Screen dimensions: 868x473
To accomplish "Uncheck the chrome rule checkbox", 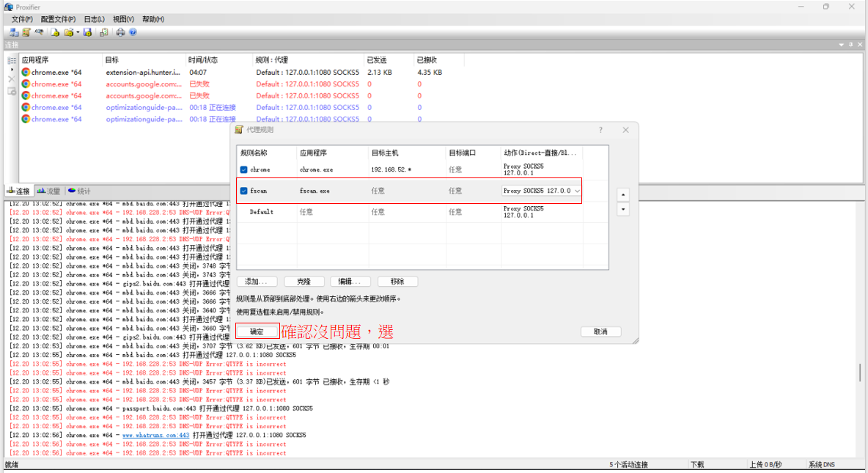I will (x=243, y=169).
